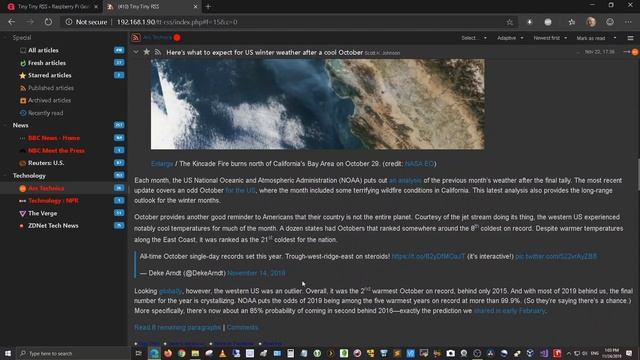Toggle published RSS icon on the article
This screenshot has height=360, width=640.
[x=158, y=52]
